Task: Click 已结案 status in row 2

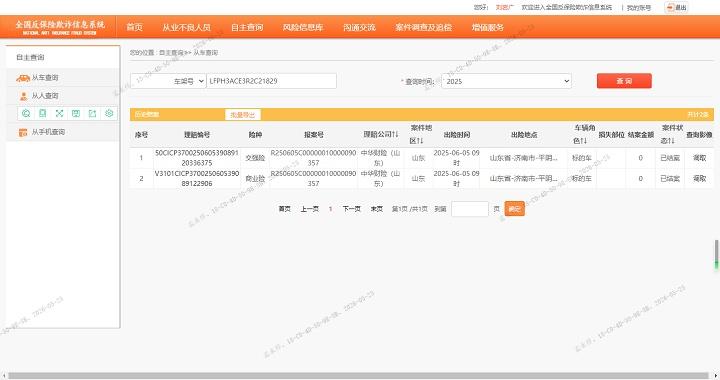Action: [x=670, y=179]
